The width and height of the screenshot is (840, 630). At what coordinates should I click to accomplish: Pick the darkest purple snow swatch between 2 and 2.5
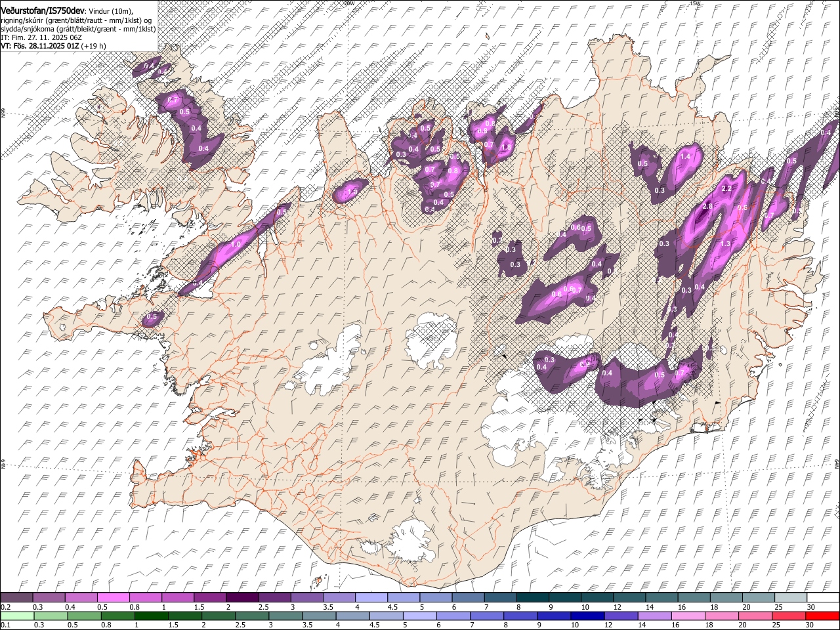click(242, 598)
